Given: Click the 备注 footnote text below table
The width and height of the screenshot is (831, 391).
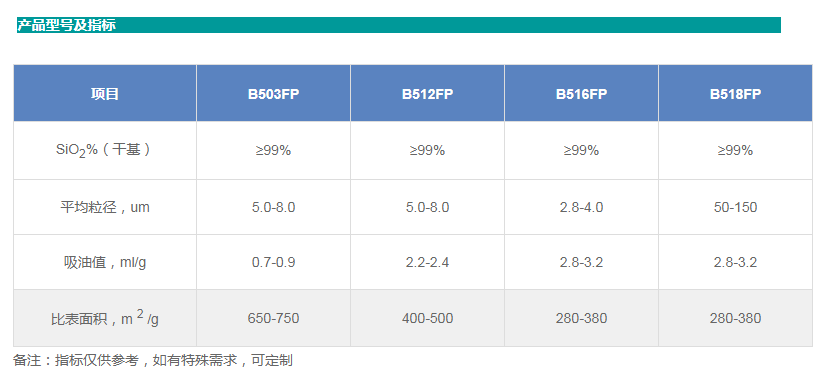Looking at the screenshot, I should click(x=153, y=361).
